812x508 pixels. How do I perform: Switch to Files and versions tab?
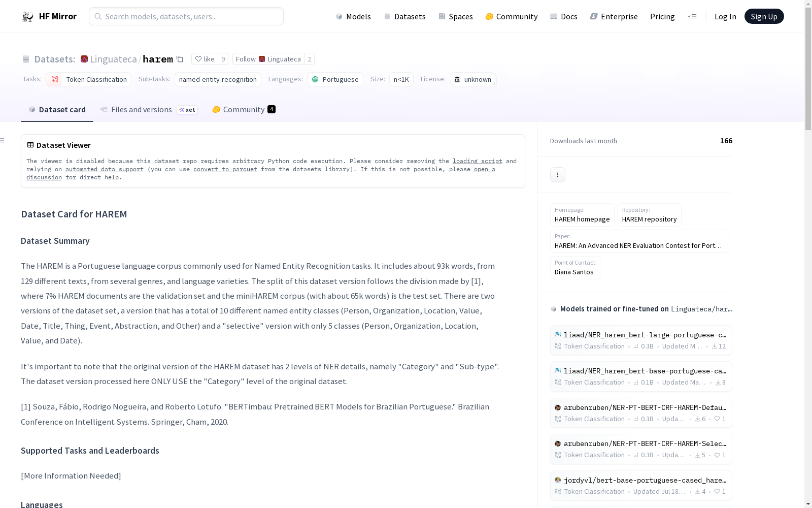(x=149, y=109)
